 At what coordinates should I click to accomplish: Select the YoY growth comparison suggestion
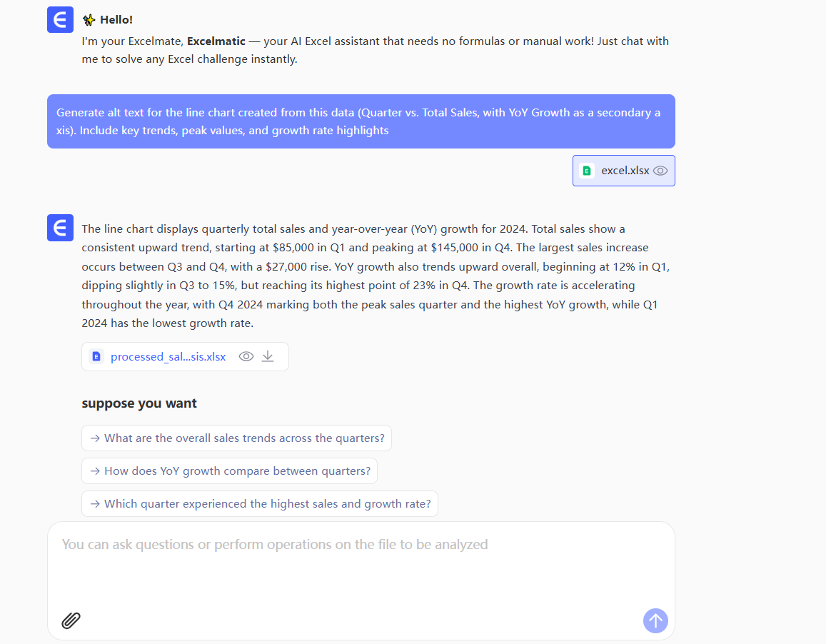[x=229, y=471]
